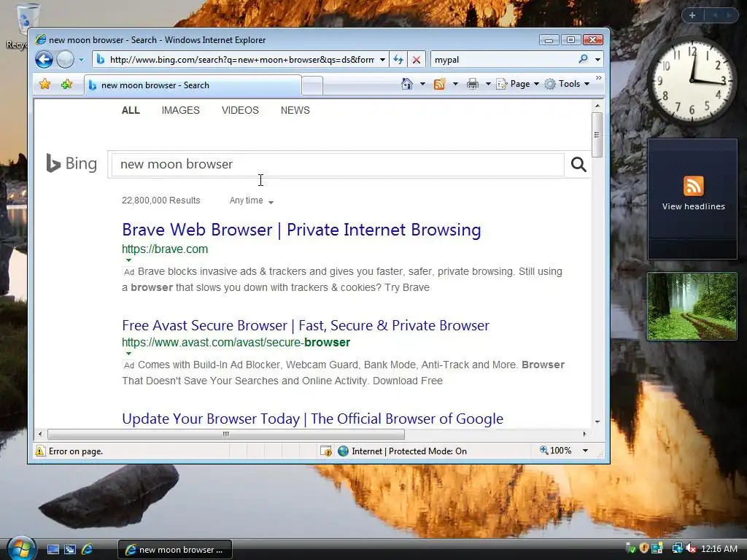Open search provider options dropdown
The height and width of the screenshot is (560, 747).
[x=597, y=60]
